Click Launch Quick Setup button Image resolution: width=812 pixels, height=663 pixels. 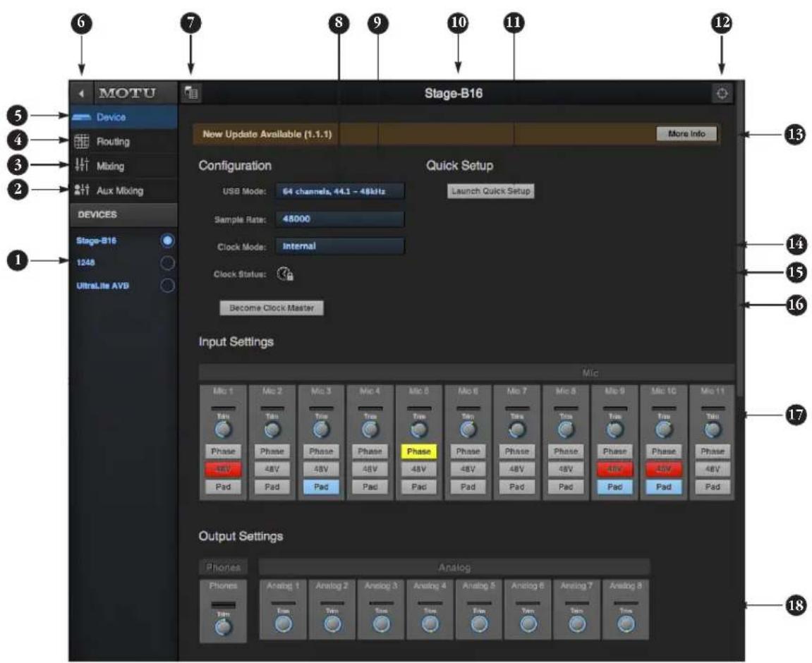click(x=490, y=191)
